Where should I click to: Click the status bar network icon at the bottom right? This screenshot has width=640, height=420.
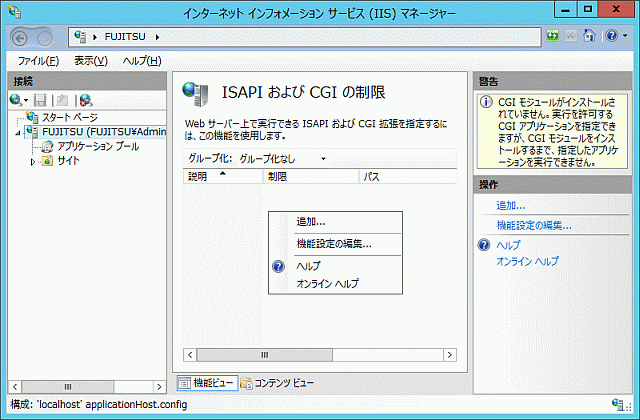click(618, 404)
